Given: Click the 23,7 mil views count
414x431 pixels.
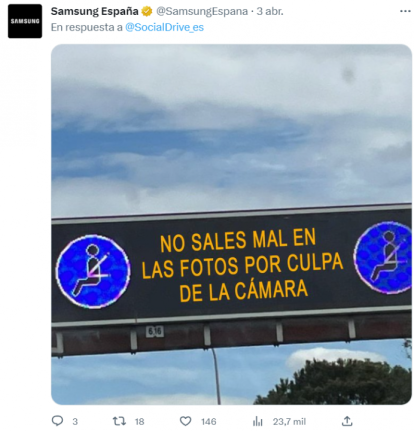Looking at the screenshot, I should pos(289,422).
